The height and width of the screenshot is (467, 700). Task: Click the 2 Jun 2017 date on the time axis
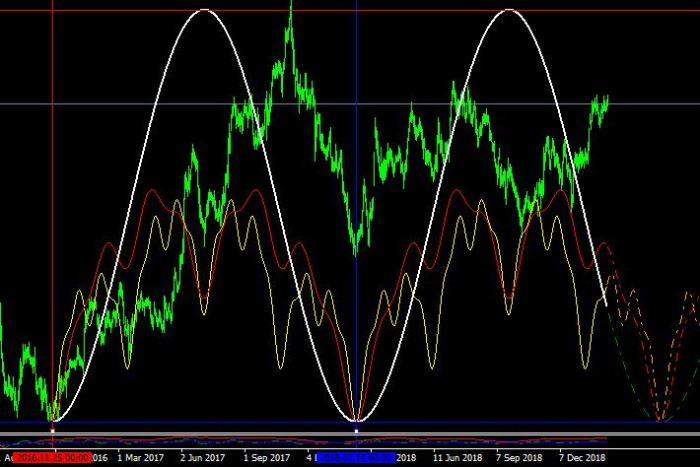point(204,457)
